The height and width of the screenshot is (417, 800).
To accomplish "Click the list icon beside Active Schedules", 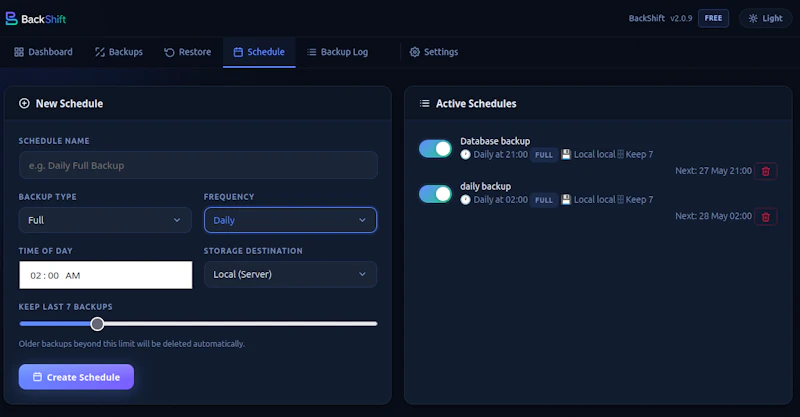I will (424, 104).
